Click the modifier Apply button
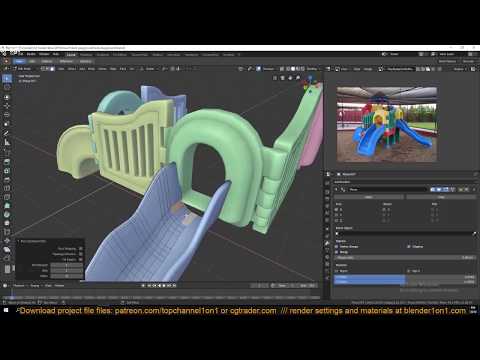The height and width of the screenshot is (360, 480). (x=369, y=197)
